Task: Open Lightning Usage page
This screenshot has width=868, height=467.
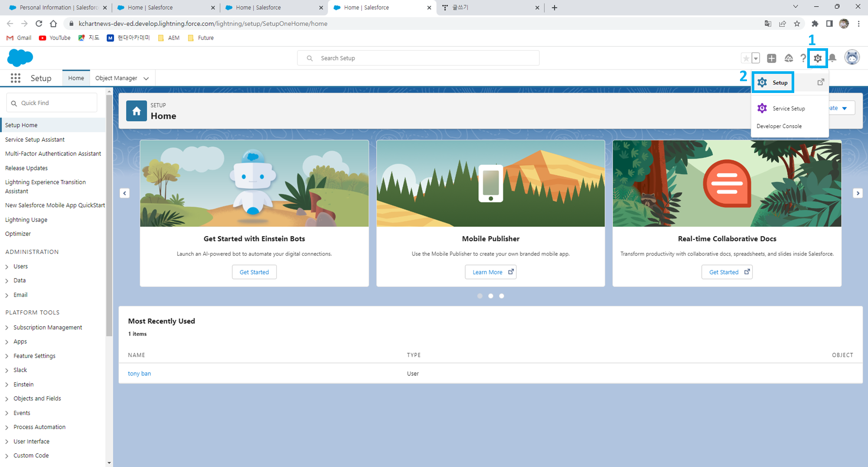Action: click(x=26, y=220)
